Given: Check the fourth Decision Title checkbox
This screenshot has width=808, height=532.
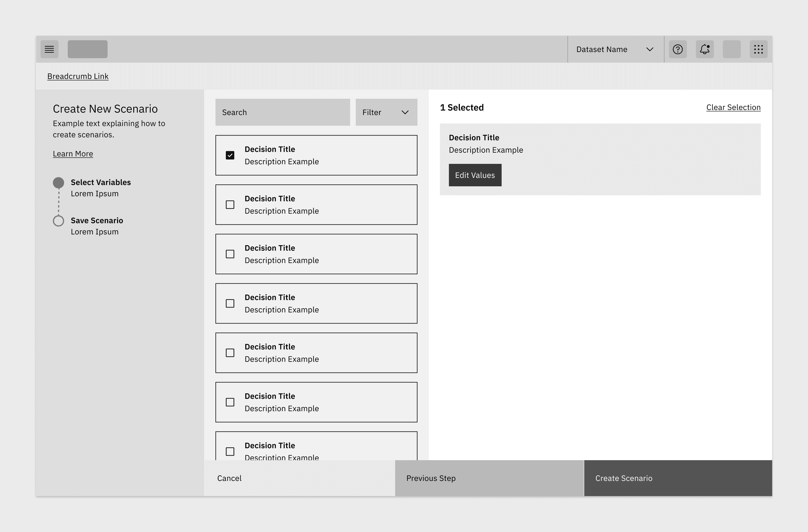Looking at the screenshot, I should coord(230,304).
